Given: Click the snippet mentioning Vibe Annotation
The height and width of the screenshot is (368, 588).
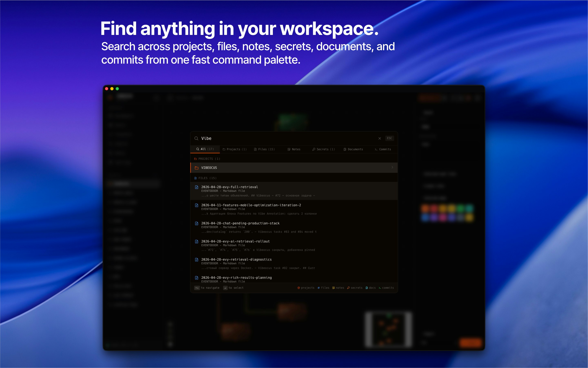Looking at the screenshot, I should pyautogui.click(x=259, y=214).
